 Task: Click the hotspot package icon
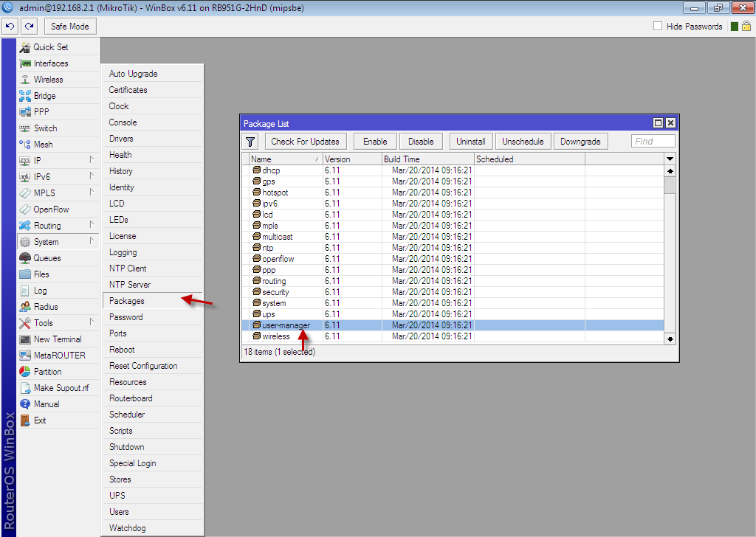(x=257, y=193)
